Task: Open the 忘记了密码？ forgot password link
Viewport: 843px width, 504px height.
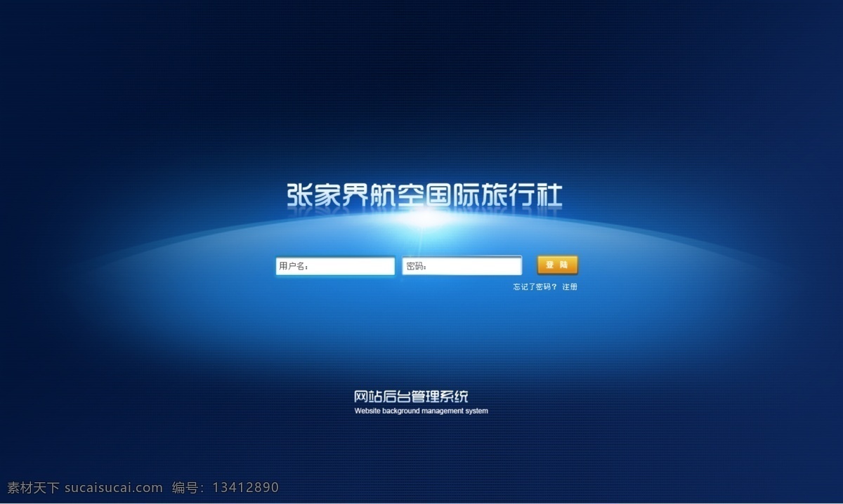Action: [535, 287]
